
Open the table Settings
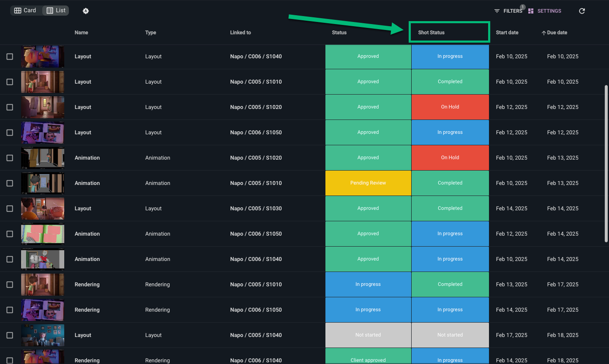(x=545, y=11)
